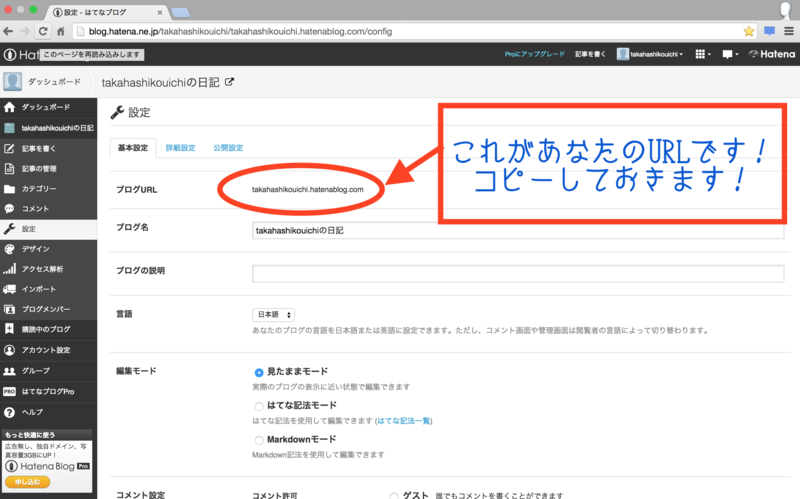Select はてな記法モード radio button
This screenshot has height=499, width=800.
click(259, 407)
